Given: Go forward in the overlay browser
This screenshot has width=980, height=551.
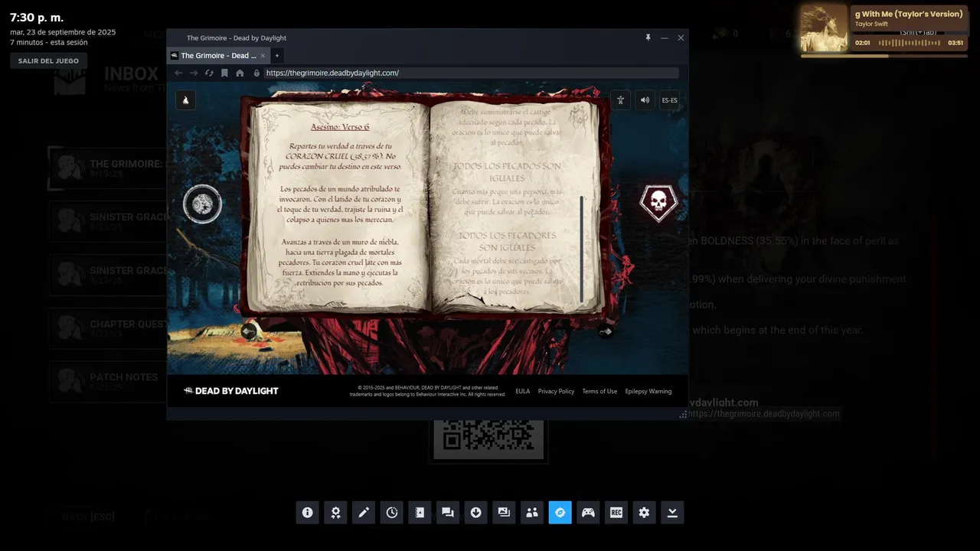Looking at the screenshot, I should [194, 73].
